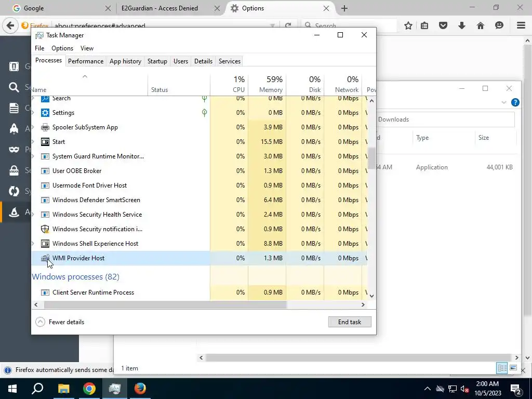Switch File Explorer to large icons view

pos(513,368)
